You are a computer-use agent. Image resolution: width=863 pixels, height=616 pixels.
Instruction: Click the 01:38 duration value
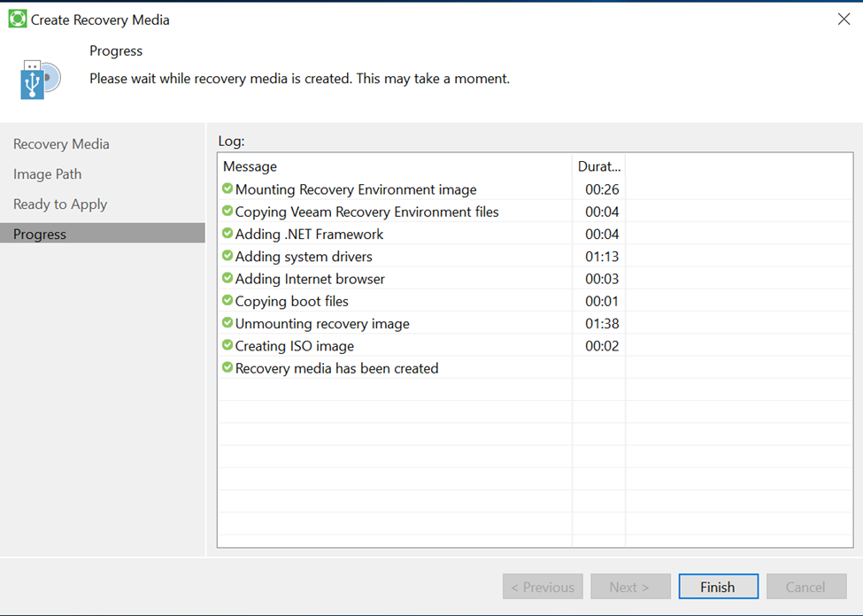click(x=602, y=324)
